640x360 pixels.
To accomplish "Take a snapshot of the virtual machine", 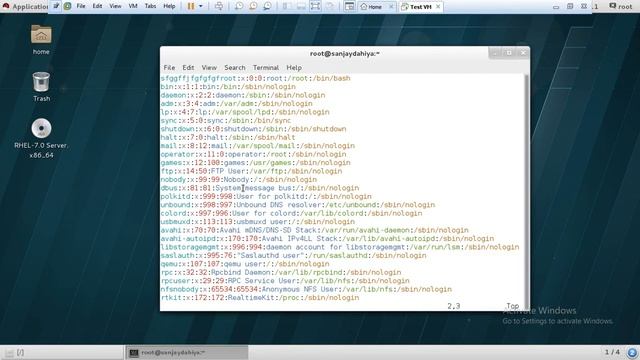I will click(x=239, y=6).
